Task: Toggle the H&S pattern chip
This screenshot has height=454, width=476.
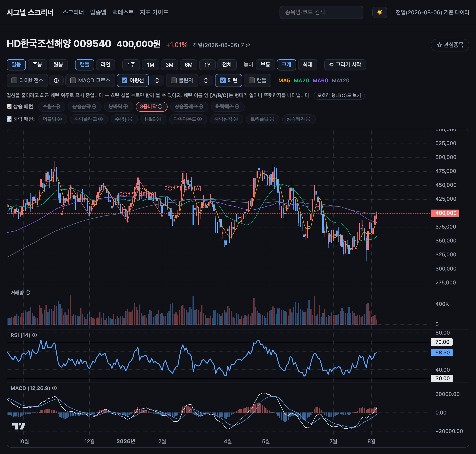Action: coord(153,119)
